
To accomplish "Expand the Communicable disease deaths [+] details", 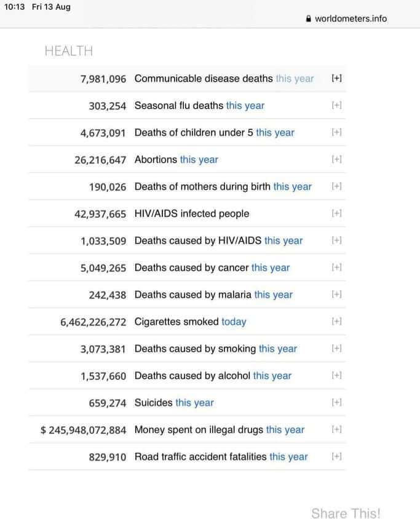I will (336, 78).
